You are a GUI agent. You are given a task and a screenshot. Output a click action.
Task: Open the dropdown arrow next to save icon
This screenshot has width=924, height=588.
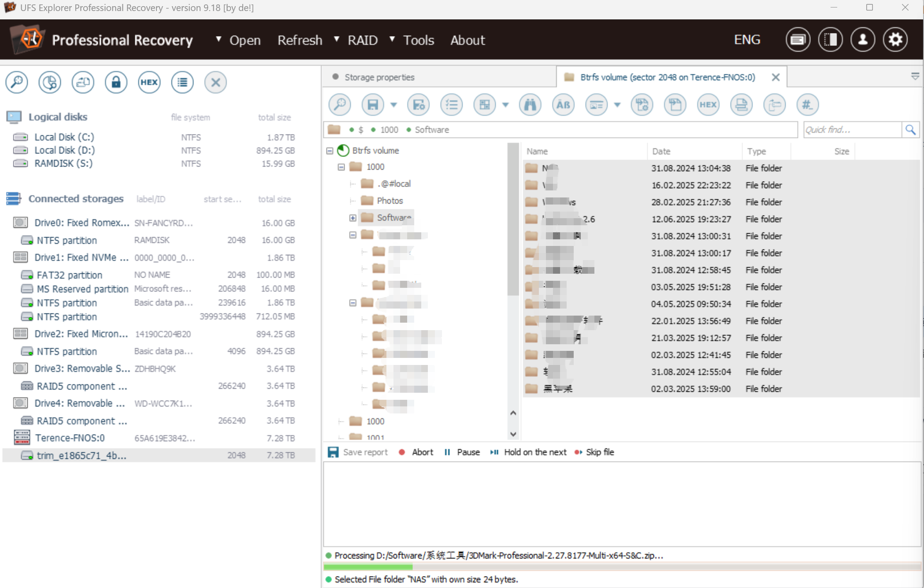pos(393,105)
